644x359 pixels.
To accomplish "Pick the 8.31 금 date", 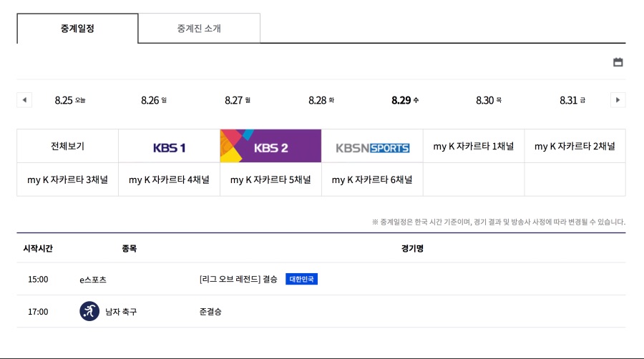I will [x=572, y=100].
